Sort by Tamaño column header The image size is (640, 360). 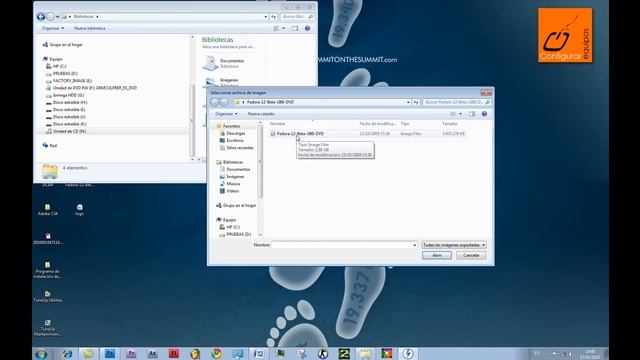pyautogui.click(x=449, y=123)
